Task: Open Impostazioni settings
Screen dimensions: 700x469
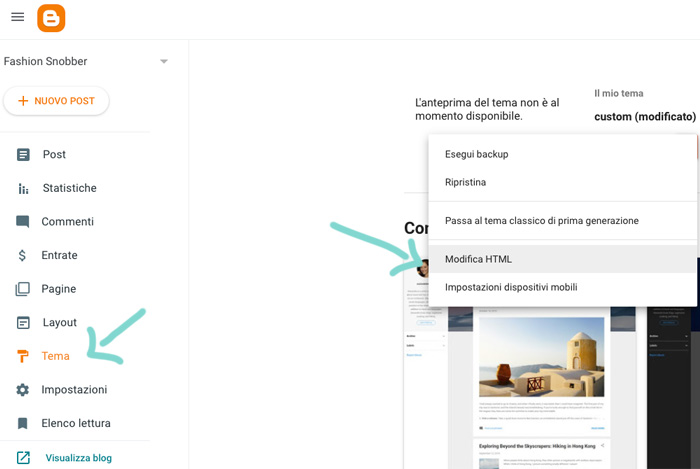Action: click(74, 390)
